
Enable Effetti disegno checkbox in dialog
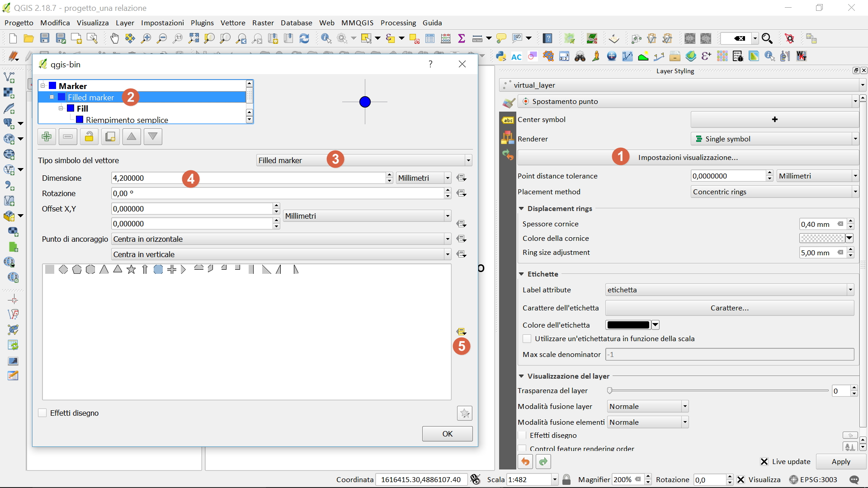click(43, 413)
